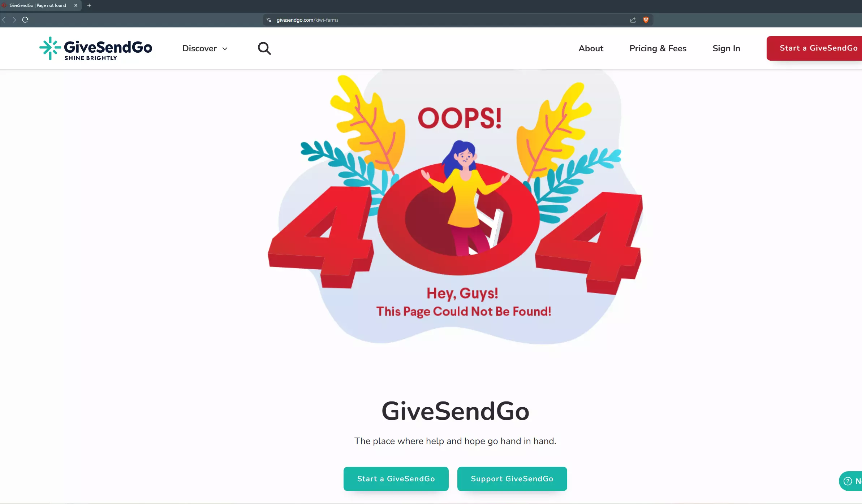
Task: Open the Brave Shields lion icon
Action: (646, 20)
